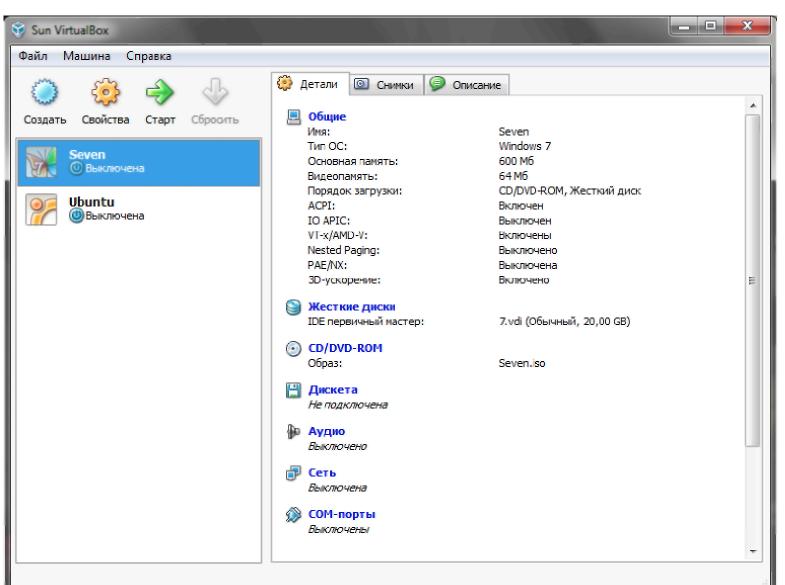Screen dimensions: 785x585
Task: Click the Ubuntu OS logo icon
Action: point(41,210)
